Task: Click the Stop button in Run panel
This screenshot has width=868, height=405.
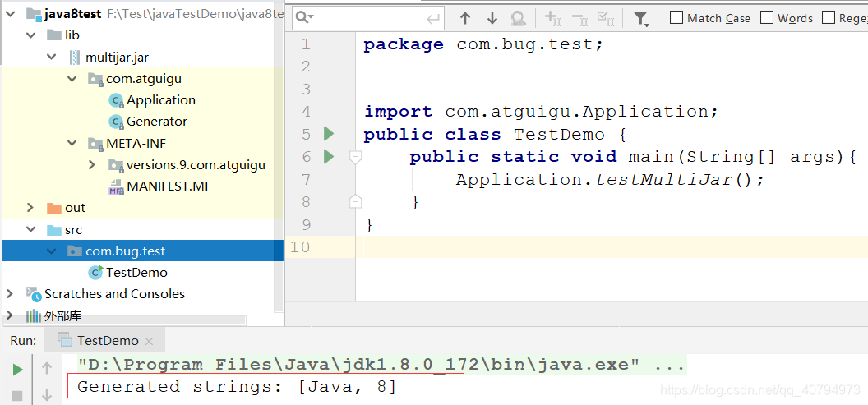Action: [x=17, y=396]
